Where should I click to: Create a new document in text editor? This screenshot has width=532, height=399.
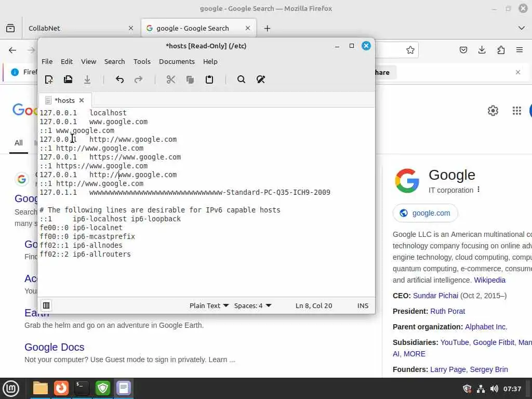click(x=49, y=79)
